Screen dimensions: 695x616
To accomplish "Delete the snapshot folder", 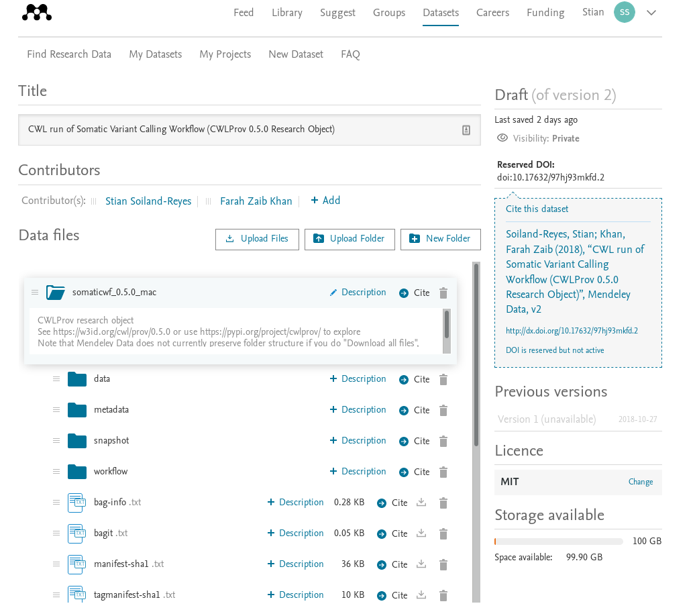I will [x=443, y=441].
